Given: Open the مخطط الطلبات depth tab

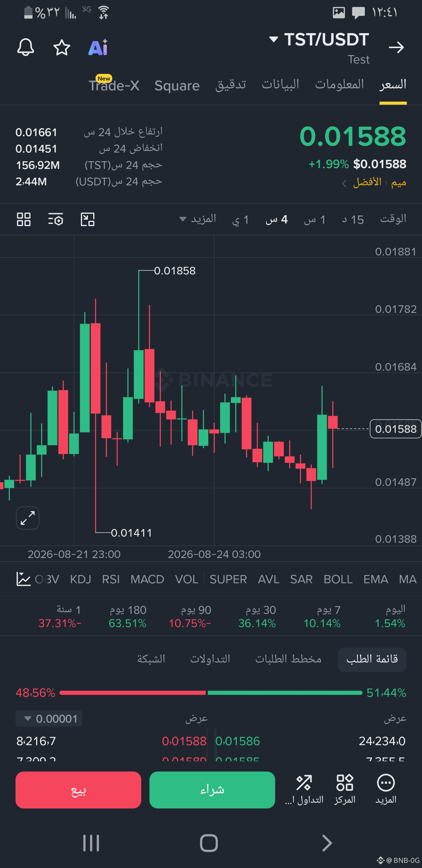Looking at the screenshot, I should pos(288,660).
